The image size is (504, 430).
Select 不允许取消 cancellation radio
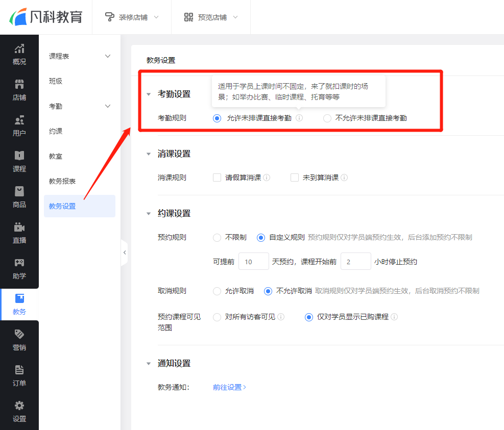coord(268,291)
